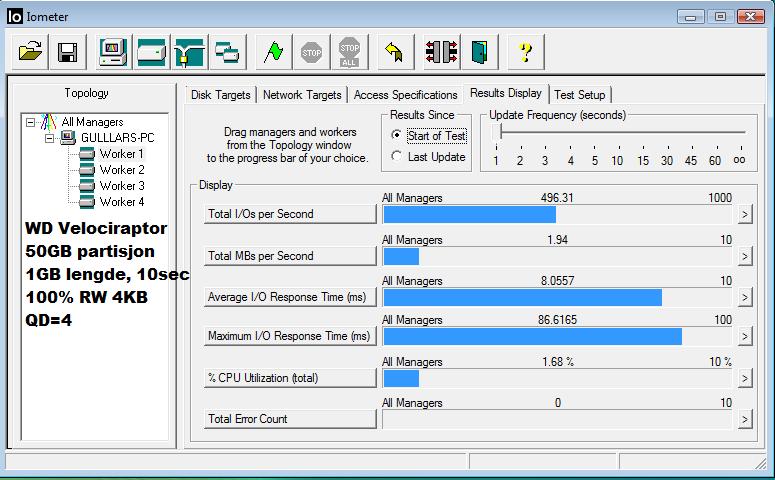Collapse the All Managers tree node
775x480 pixels.
coord(31,122)
